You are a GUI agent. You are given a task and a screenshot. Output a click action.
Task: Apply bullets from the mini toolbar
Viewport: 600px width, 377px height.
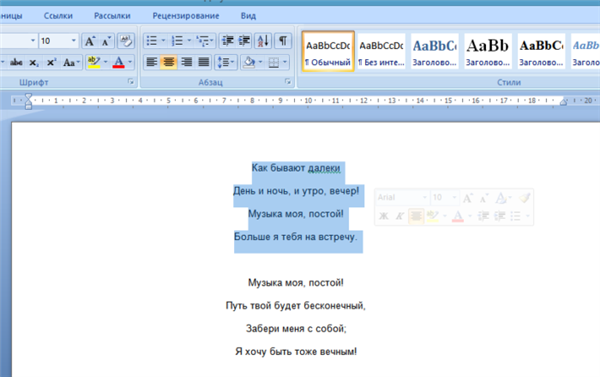516,216
